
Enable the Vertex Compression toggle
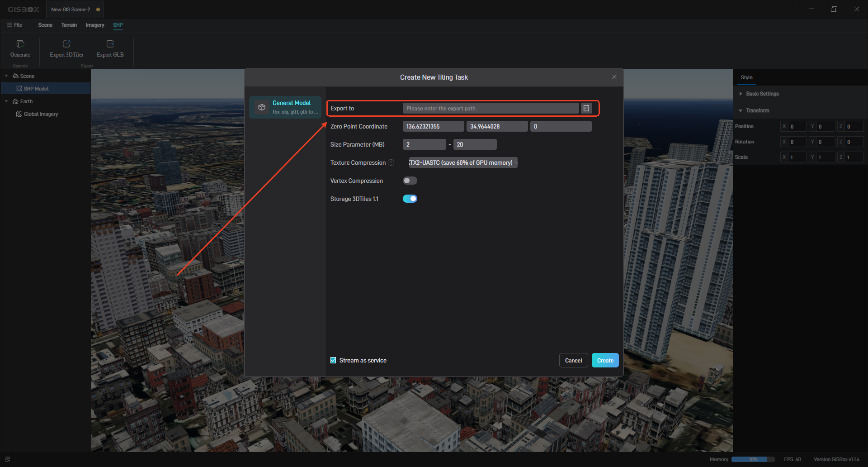[410, 181]
